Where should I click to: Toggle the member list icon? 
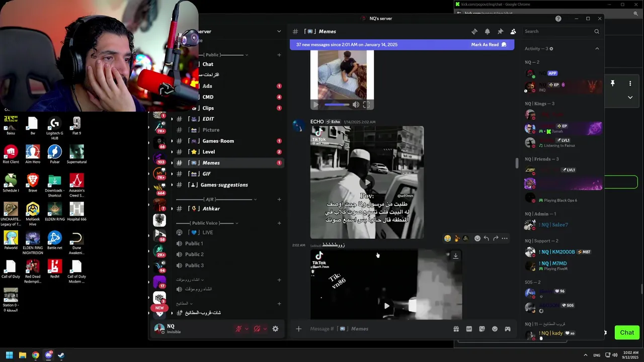click(513, 31)
